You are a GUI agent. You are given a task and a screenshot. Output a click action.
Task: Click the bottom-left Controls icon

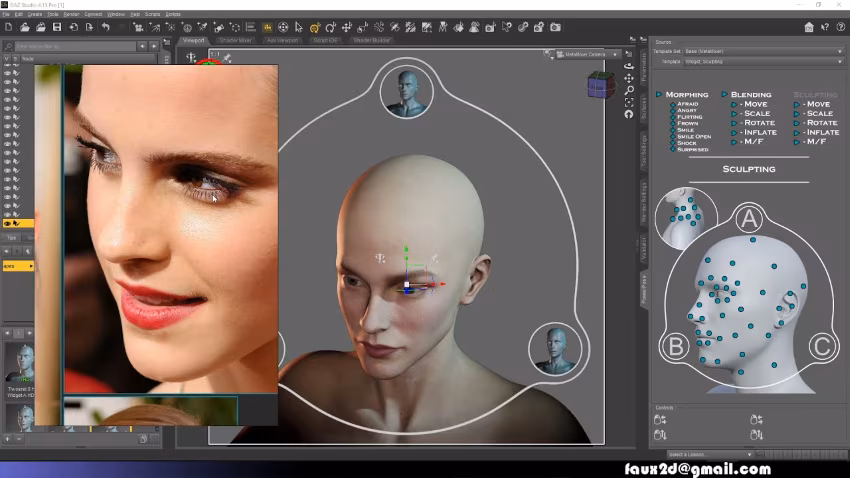click(660, 434)
